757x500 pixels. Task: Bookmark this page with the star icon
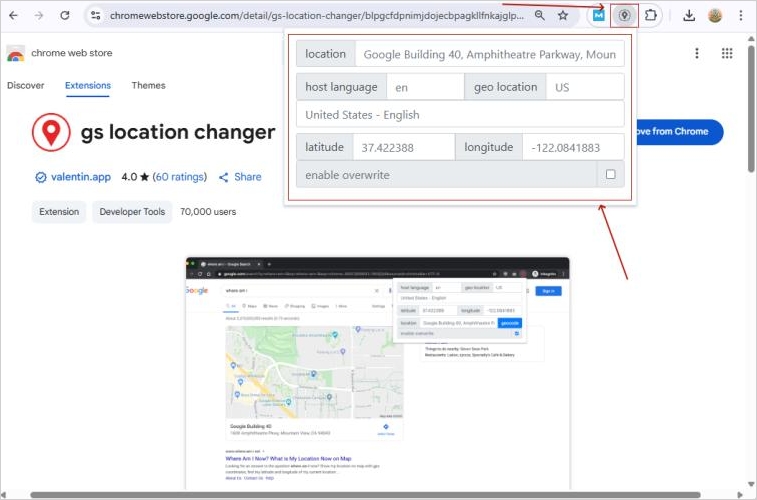tap(563, 16)
